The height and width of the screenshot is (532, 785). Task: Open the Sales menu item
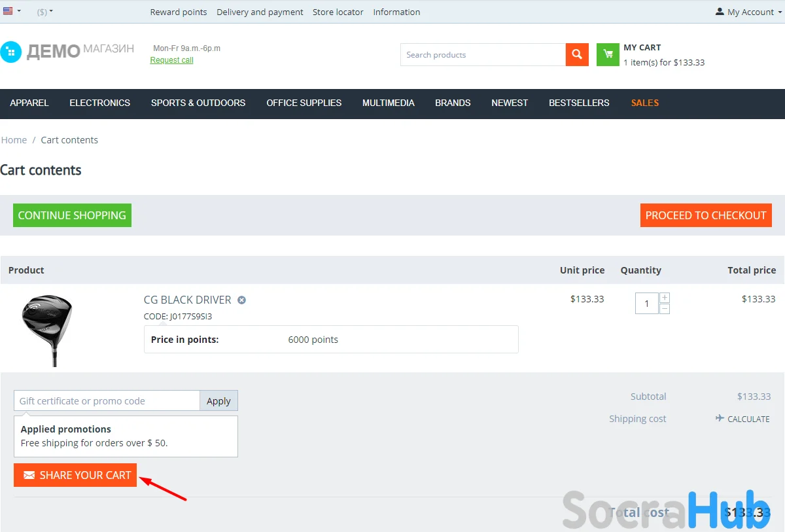click(645, 103)
